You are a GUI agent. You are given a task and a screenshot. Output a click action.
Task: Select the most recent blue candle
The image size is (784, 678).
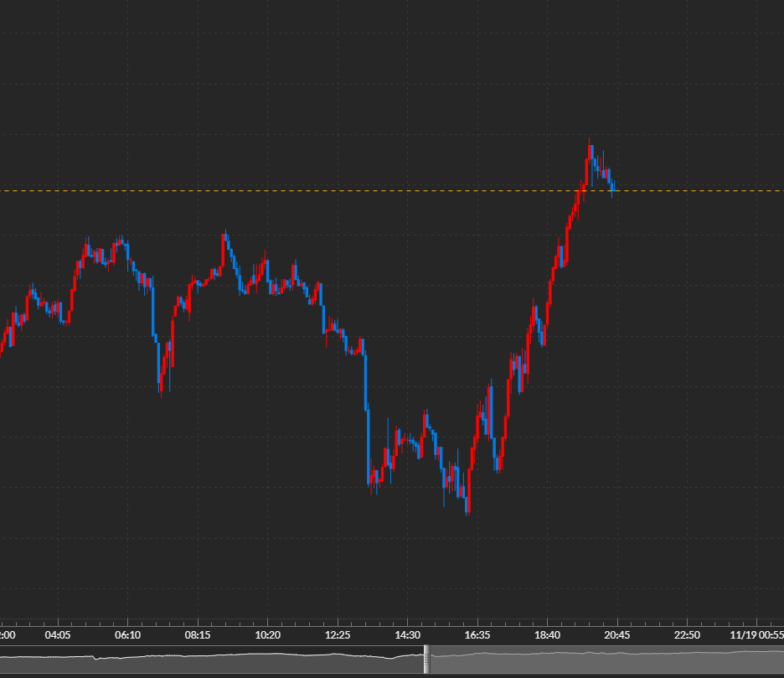[x=614, y=186]
